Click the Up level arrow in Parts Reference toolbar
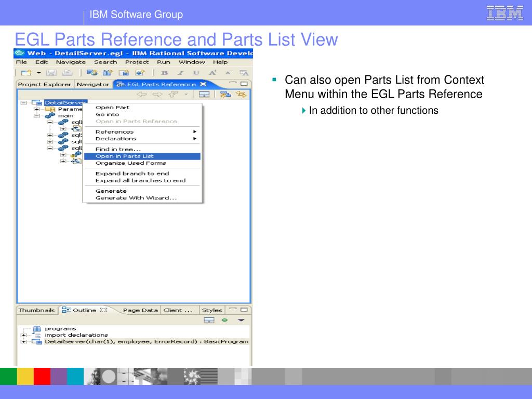This screenshot has height=399, width=532. coord(173,94)
